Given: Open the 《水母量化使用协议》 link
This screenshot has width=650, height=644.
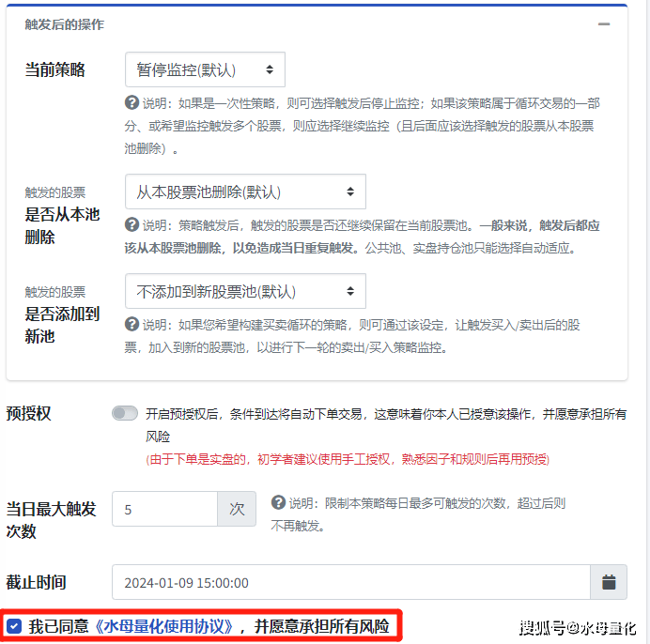Looking at the screenshot, I should point(164,626).
